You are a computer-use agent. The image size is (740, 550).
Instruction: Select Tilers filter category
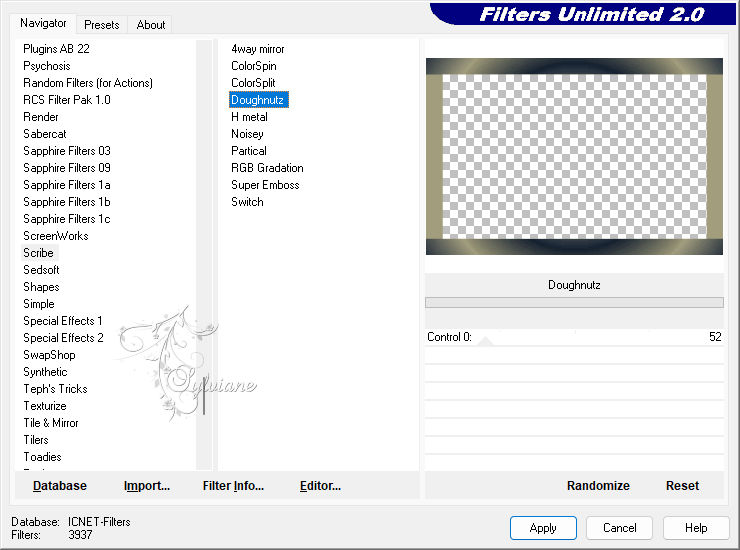point(36,440)
